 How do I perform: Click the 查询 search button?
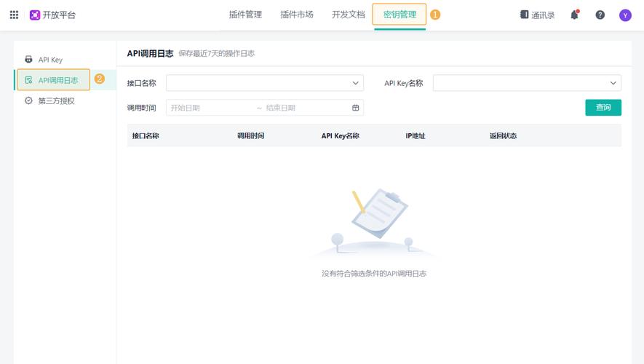click(x=603, y=108)
